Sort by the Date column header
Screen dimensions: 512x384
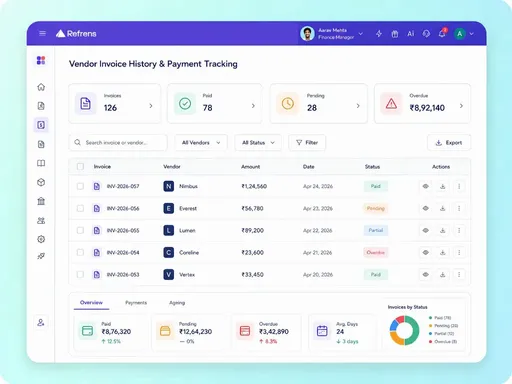(x=309, y=167)
